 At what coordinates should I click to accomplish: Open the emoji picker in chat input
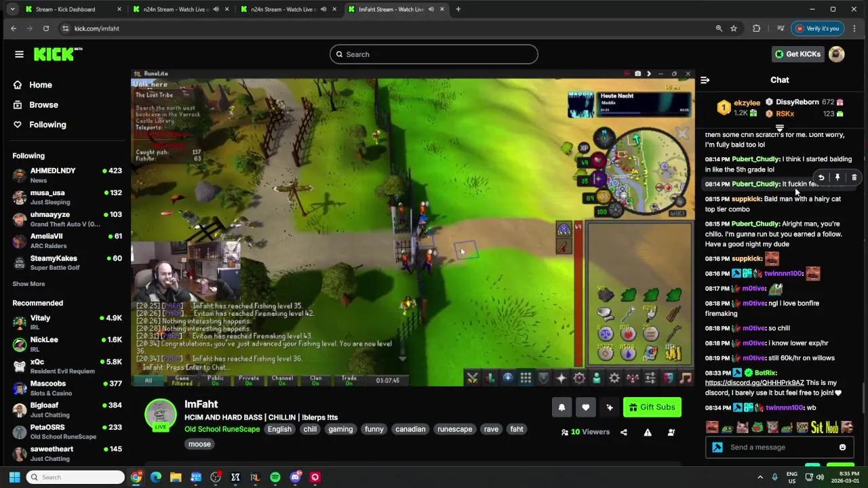click(x=842, y=447)
